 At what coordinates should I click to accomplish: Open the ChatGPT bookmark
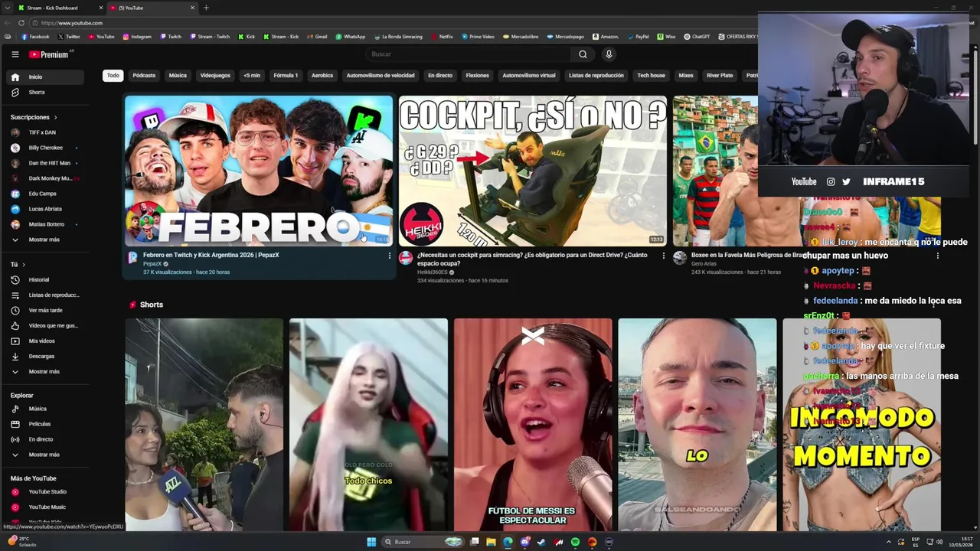click(x=697, y=36)
